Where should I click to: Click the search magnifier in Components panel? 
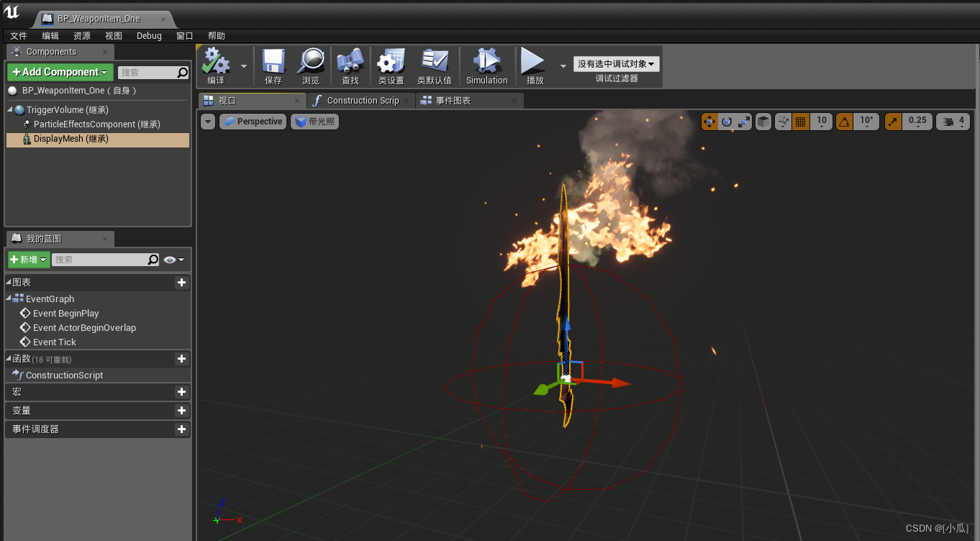pos(182,73)
